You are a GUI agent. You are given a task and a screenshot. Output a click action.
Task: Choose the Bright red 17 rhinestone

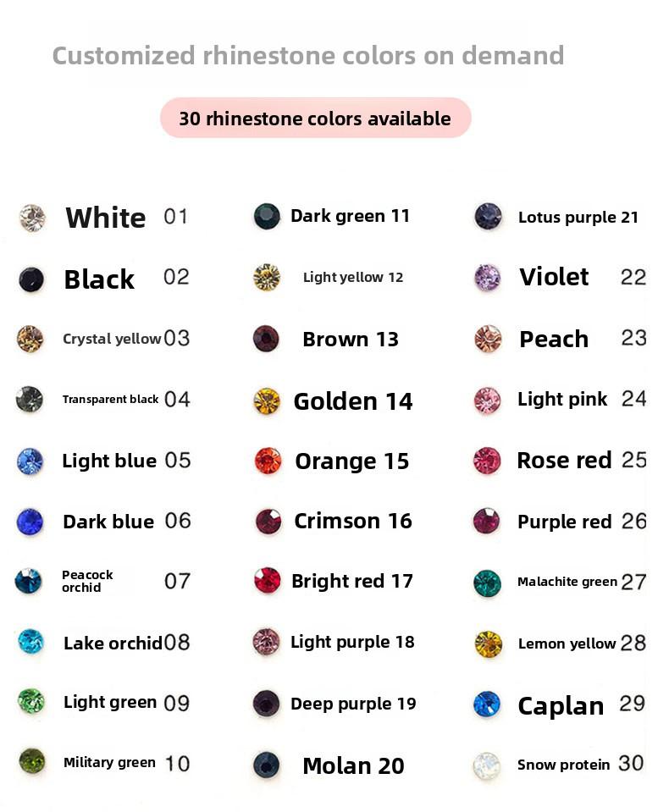268,581
